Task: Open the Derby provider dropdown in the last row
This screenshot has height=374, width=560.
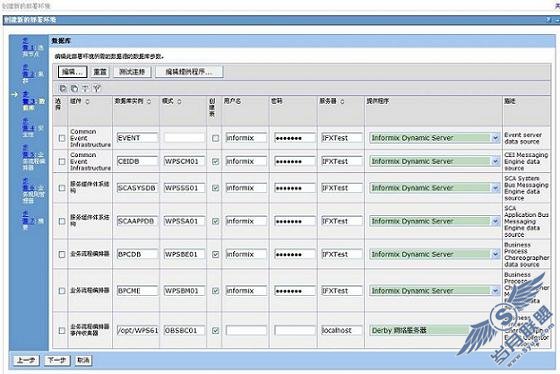Action: pos(434,330)
